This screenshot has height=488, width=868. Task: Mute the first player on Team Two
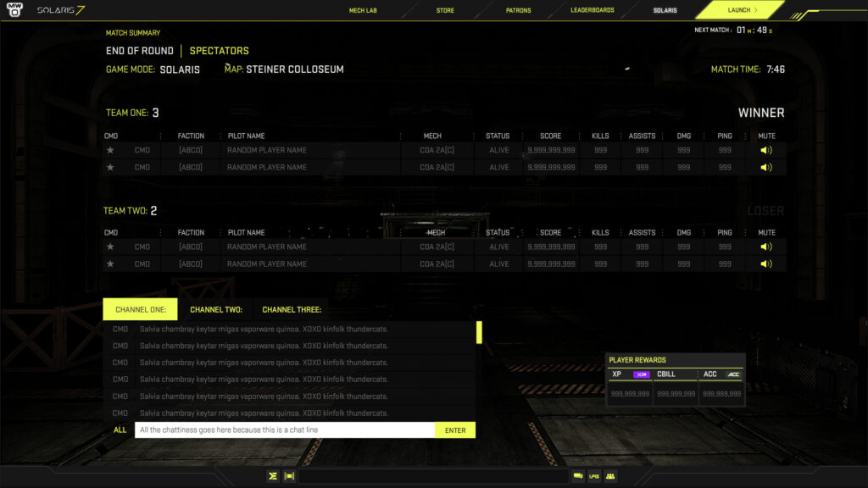(766, 247)
